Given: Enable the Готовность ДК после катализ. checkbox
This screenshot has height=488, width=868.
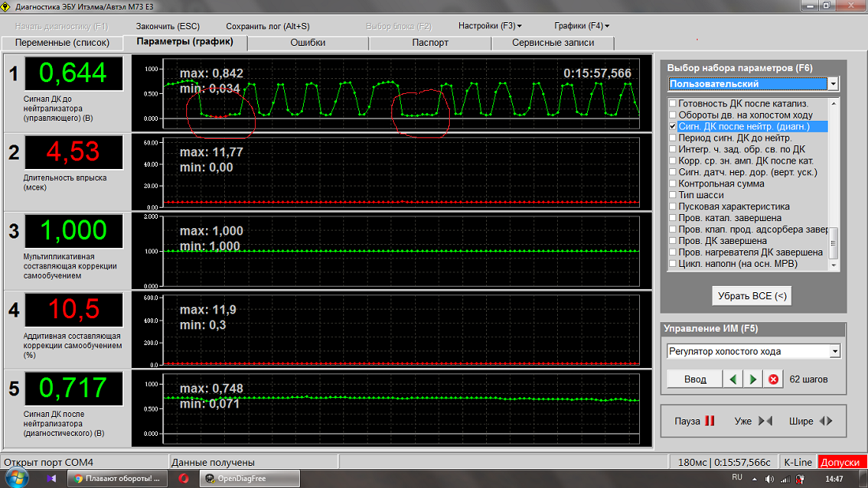Looking at the screenshot, I should tap(672, 103).
